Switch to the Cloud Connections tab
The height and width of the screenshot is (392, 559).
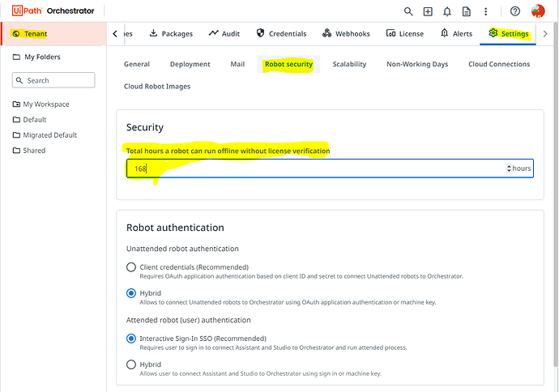click(x=499, y=64)
